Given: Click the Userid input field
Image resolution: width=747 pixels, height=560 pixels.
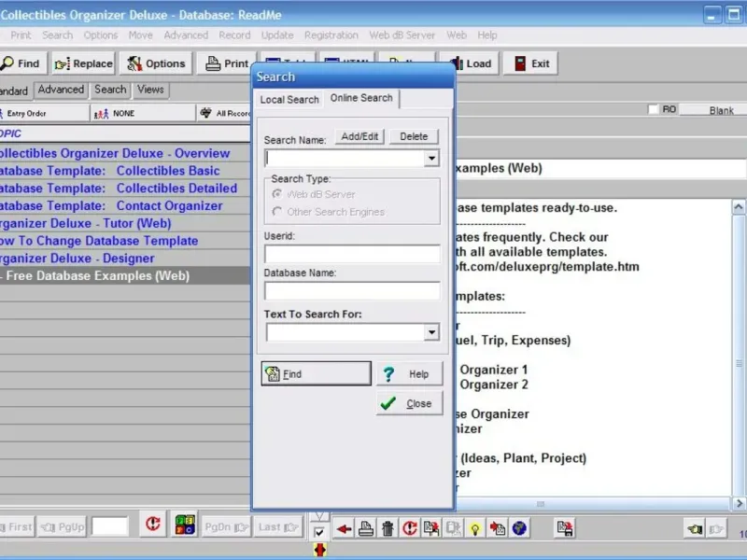Looking at the screenshot, I should tap(353, 254).
